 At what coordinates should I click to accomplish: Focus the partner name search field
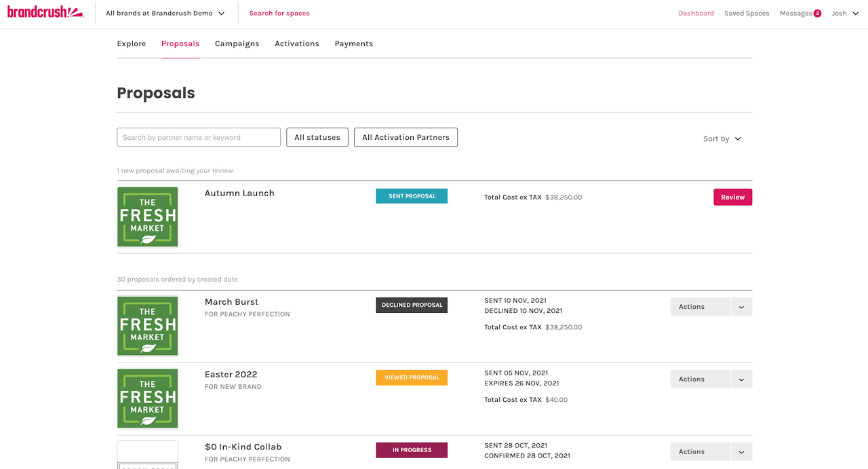199,137
